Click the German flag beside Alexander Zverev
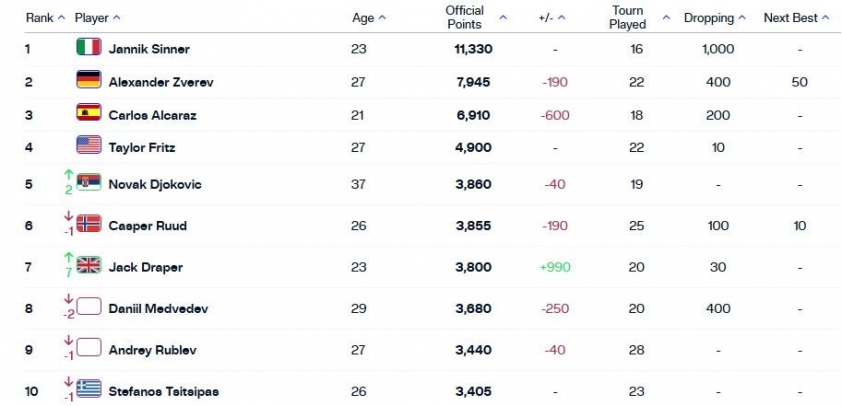 (89, 79)
